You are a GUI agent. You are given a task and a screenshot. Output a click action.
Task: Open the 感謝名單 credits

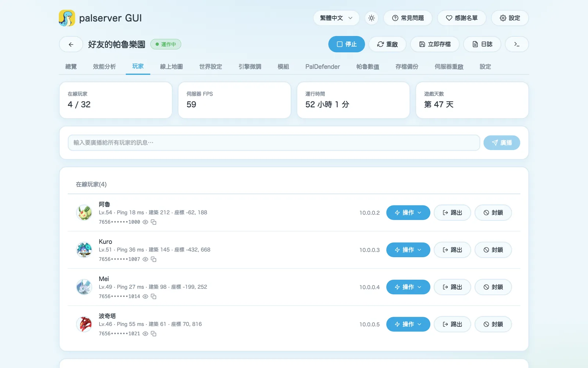point(462,18)
